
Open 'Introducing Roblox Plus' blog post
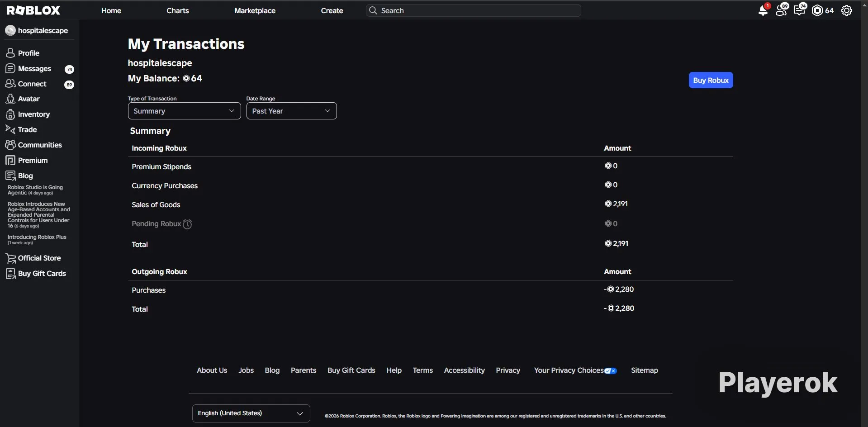coord(37,240)
